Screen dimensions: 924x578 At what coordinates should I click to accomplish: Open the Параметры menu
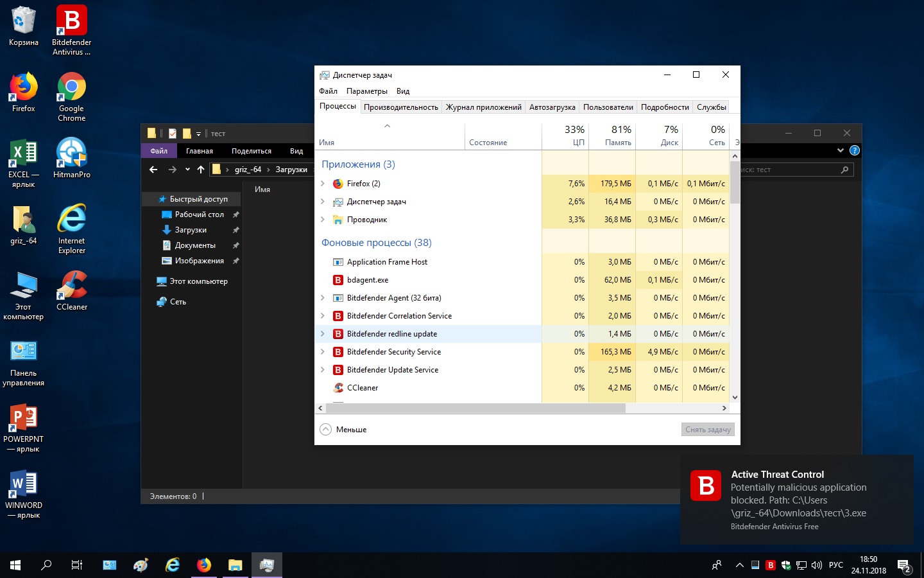(366, 91)
